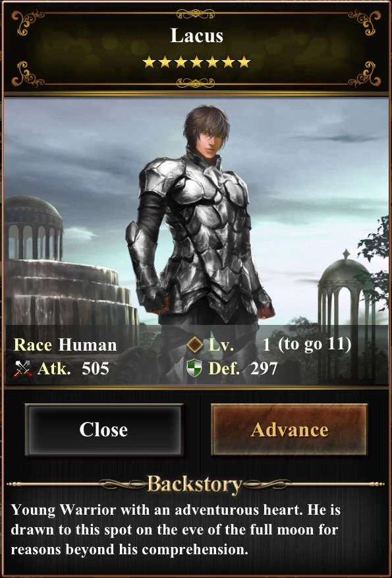Click the Lacus name title
Screen dimensions: 392x578
click(197, 36)
